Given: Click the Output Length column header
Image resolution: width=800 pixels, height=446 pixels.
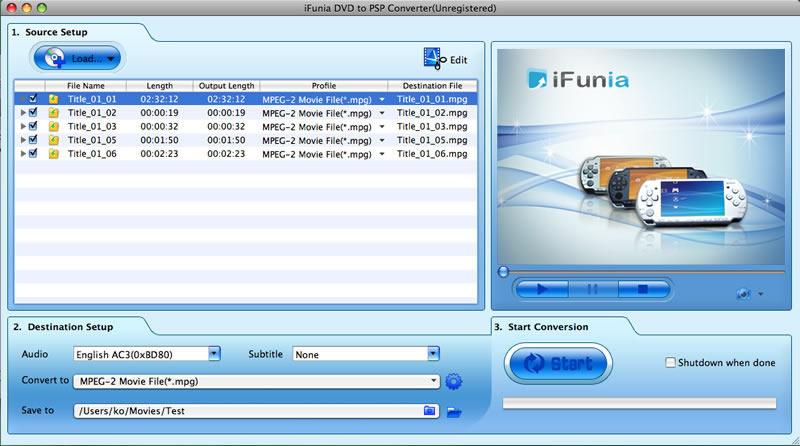Looking at the screenshot, I should [227, 86].
